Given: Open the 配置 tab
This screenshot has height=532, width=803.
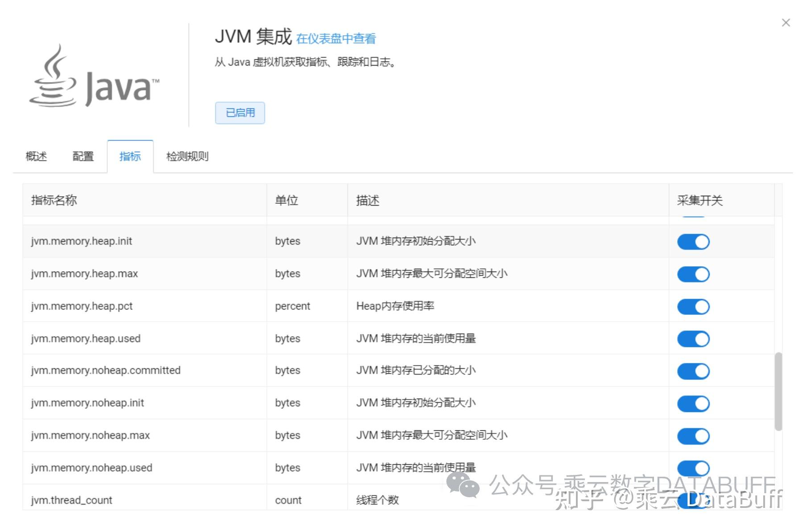Looking at the screenshot, I should (x=83, y=157).
